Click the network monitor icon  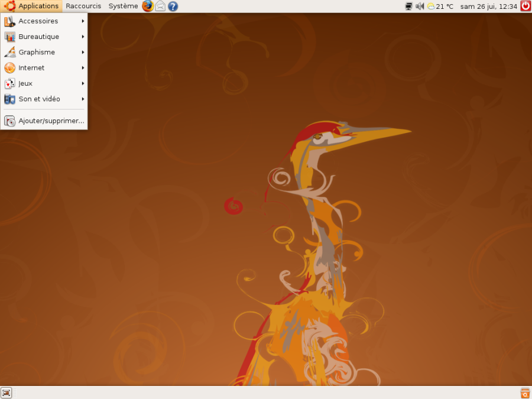(x=409, y=6)
